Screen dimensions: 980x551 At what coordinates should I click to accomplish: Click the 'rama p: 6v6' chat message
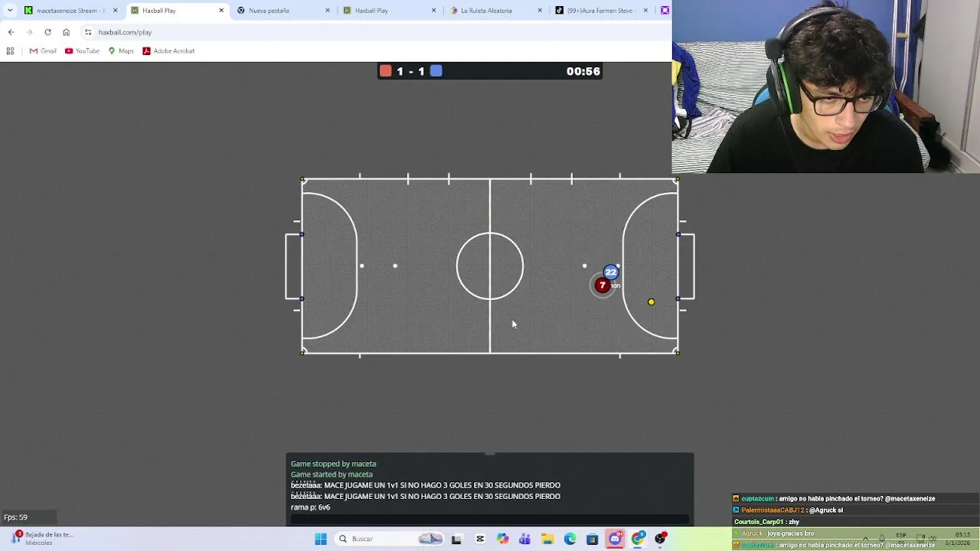tap(310, 507)
